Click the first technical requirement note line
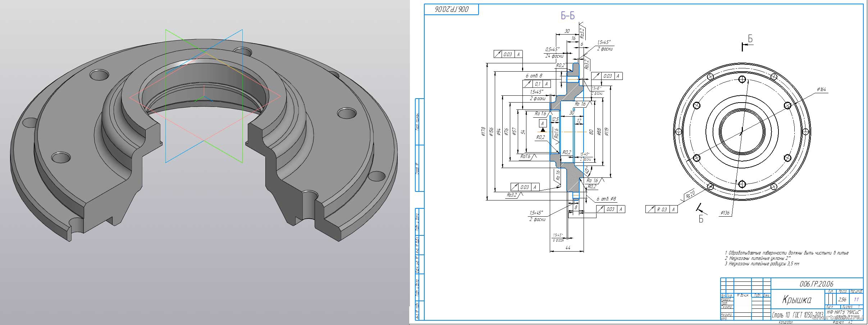The height and width of the screenshot is (325, 868). 786,253
